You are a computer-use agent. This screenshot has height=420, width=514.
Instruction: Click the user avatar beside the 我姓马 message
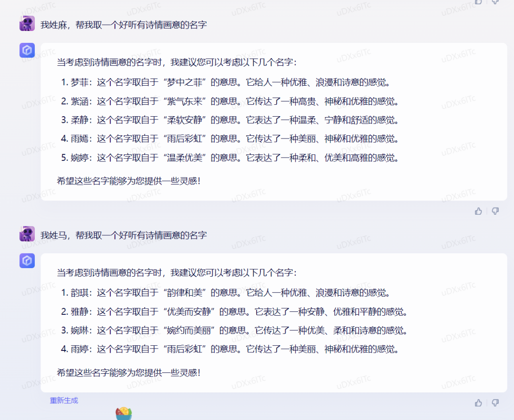[x=27, y=234]
